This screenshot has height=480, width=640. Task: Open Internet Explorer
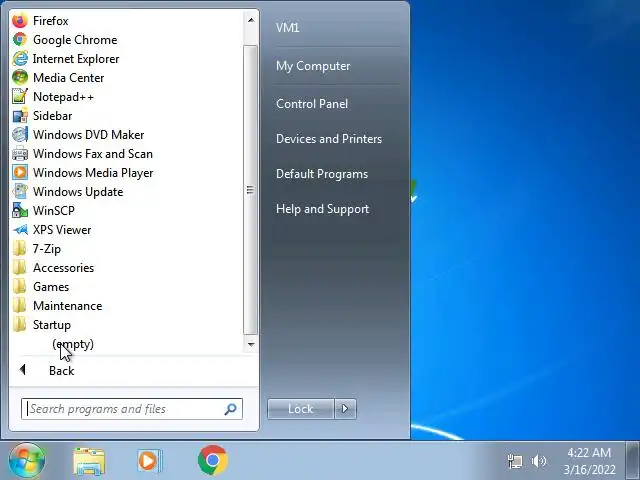coord(66,59)
